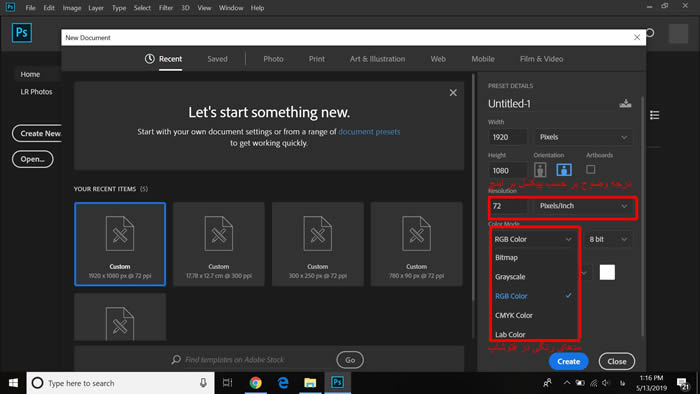Click the preset details panel scrollbar
The height and width of the screenshot is (394, 700).
point(643,216)
